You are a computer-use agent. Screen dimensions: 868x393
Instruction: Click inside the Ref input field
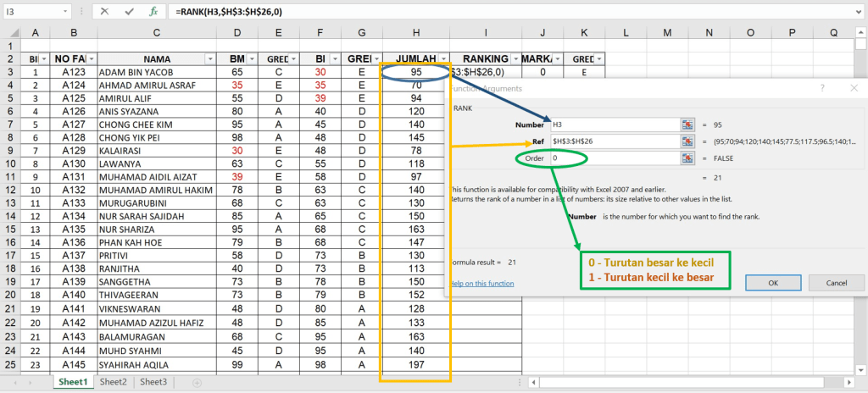pos(610,141)
